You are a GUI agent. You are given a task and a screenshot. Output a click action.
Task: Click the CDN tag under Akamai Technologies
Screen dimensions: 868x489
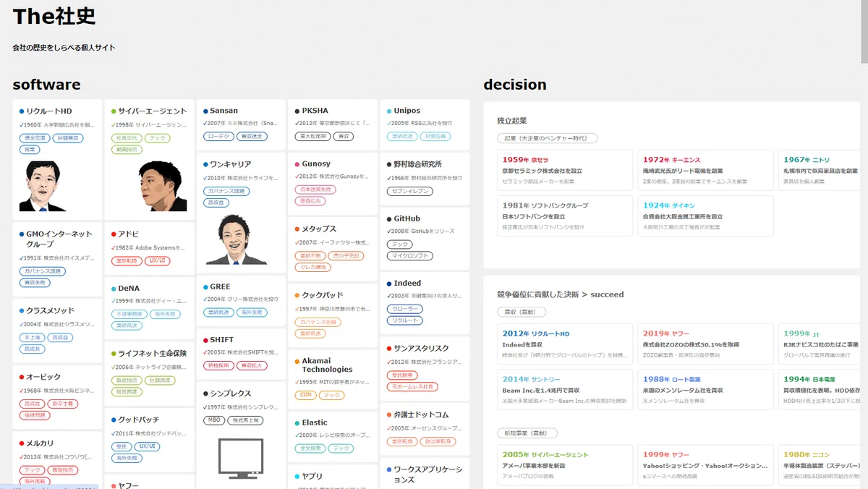point(305,396)
